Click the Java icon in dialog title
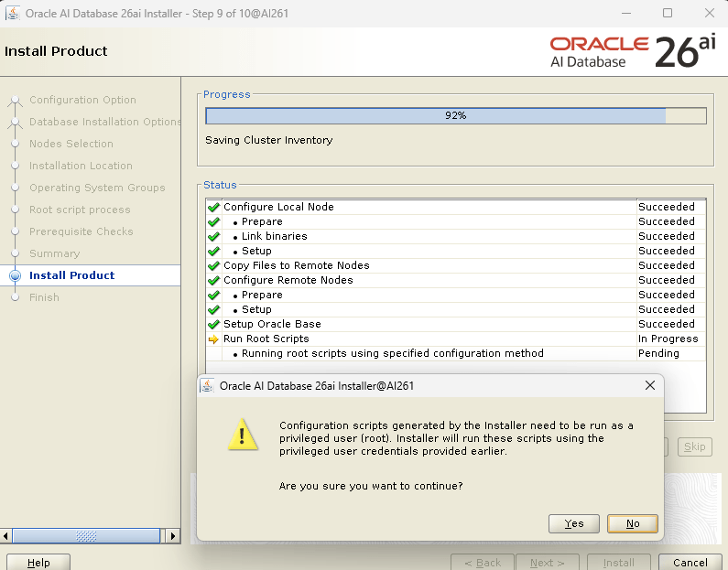 208,386
